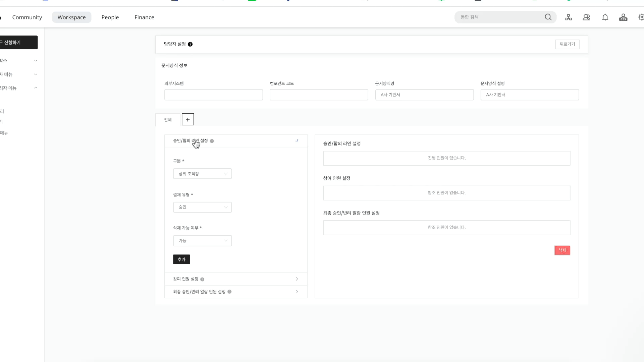
Task: Expand the first sidebar menu chevron
Action: click(36, 61)
